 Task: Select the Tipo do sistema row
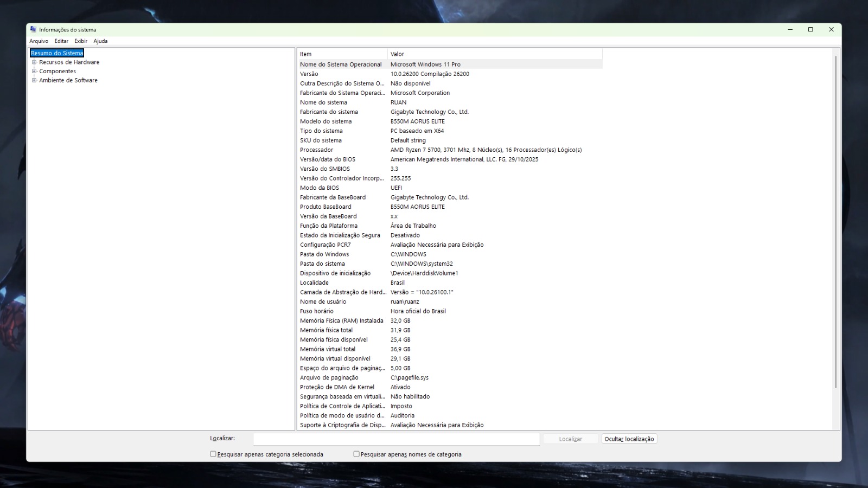coord(450,131)
